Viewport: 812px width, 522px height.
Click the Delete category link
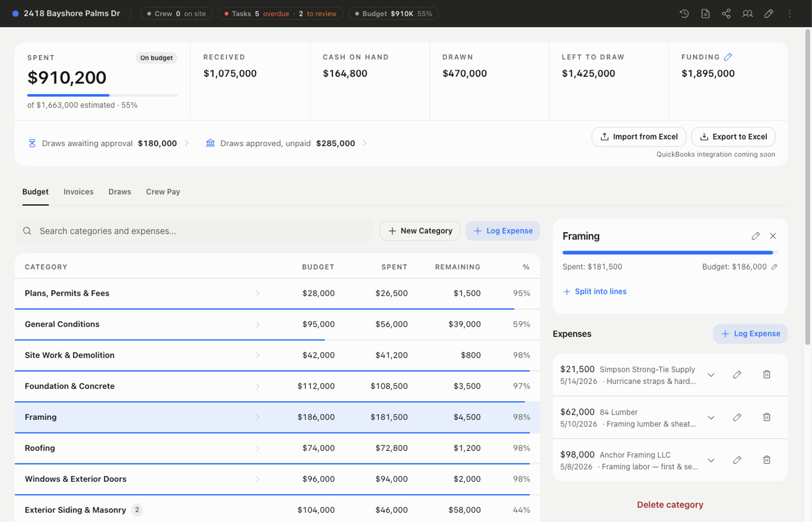pyautogui.click(x=670, y=505)
